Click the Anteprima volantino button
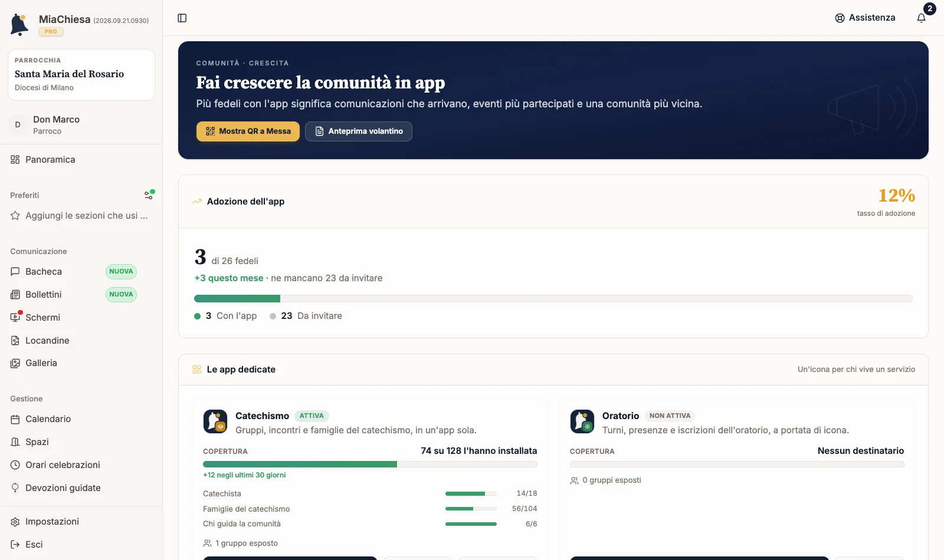Image resolution: width=944 pixels, height=560 pixels. click(x=359, y=131)
